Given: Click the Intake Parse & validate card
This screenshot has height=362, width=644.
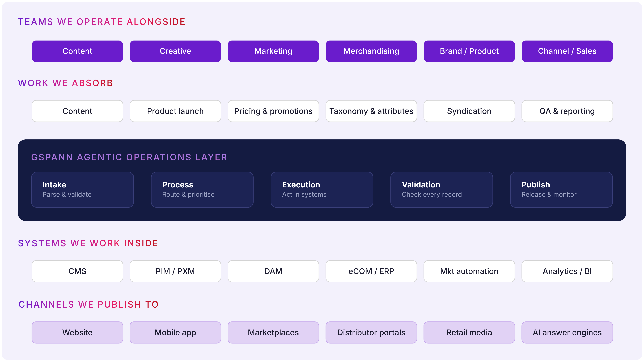Looking at the screenshot, I should click(83, 189).
